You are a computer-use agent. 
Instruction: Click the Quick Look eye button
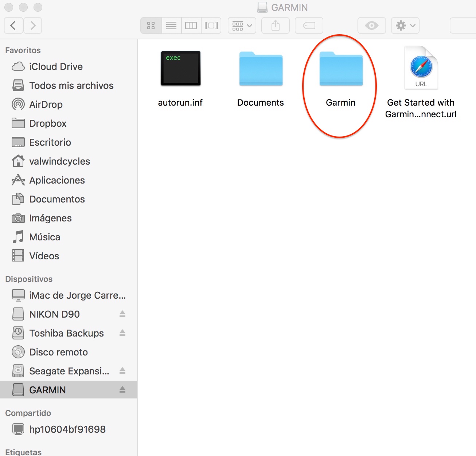(x=371, y=25)
